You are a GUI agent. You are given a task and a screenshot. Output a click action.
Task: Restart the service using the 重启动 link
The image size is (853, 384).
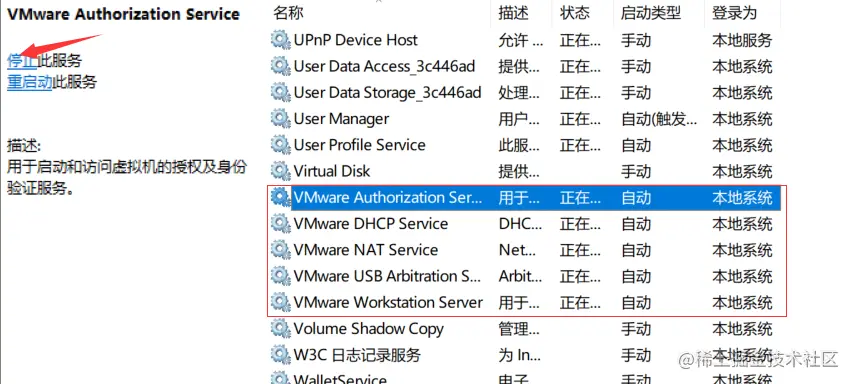29,82
